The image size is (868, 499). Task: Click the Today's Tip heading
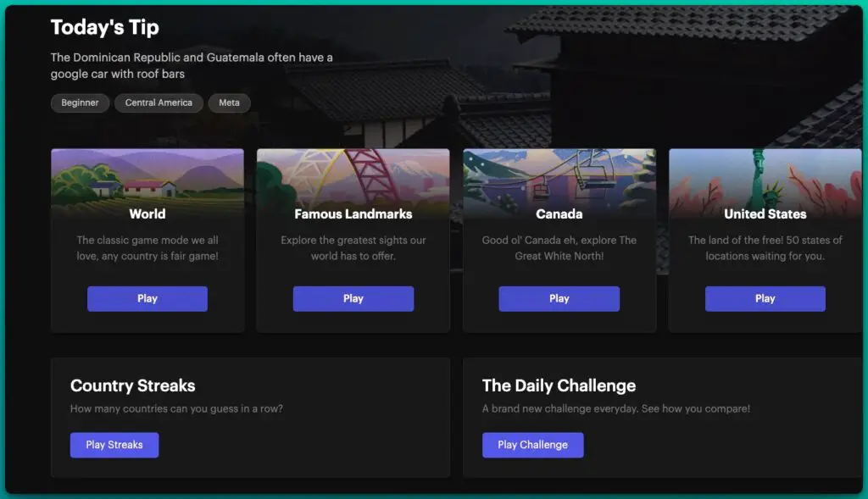pos(104,28)
